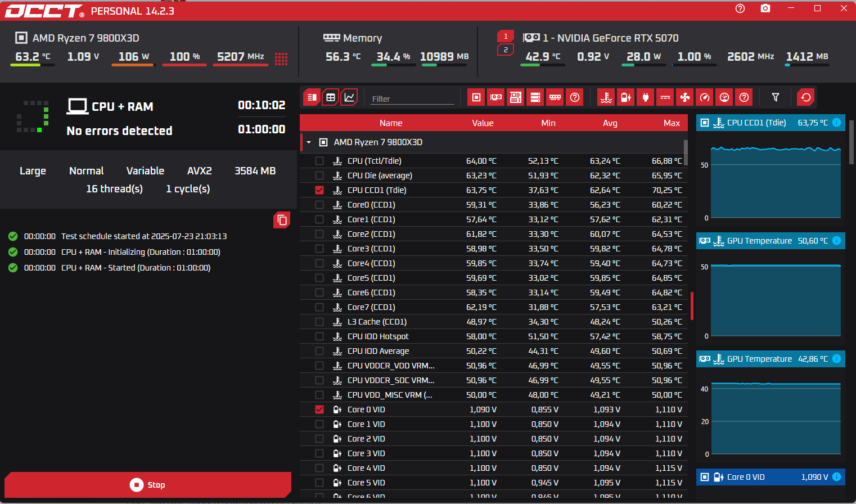Sort by the Avg column header

[610, 123]
